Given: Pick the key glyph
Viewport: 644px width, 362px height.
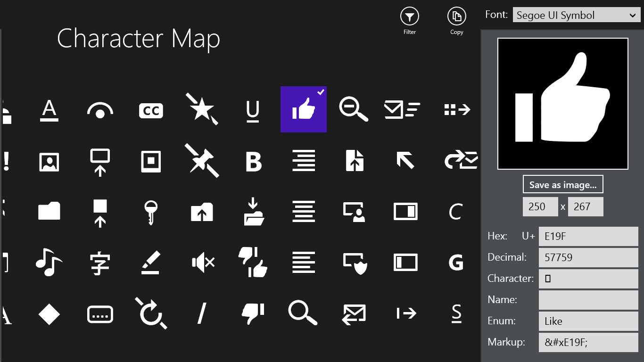Looking at the screenshot, I should click(151, 212).
